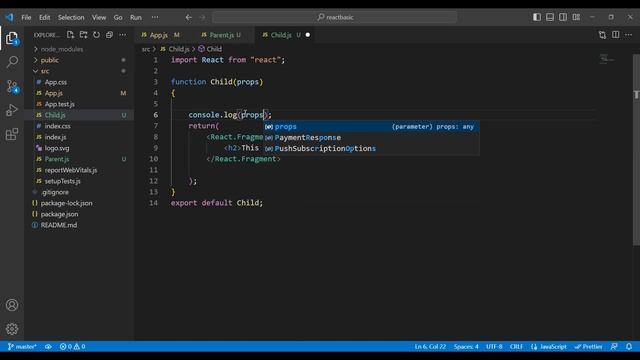Open the View menu
Screen dimensions: 640x360
pyautogui.click(x=99, y=17)
